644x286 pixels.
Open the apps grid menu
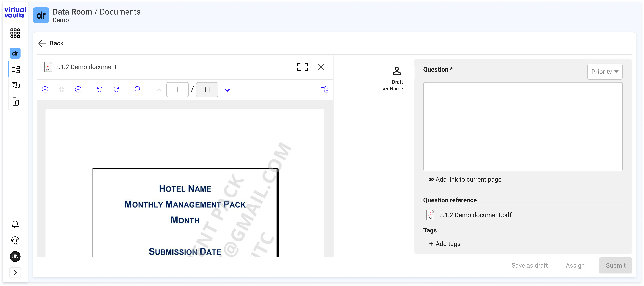coord(15,33)
